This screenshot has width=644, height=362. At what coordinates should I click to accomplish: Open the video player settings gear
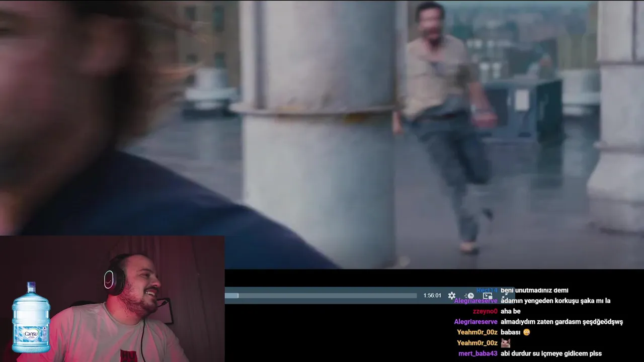[452, 296]
